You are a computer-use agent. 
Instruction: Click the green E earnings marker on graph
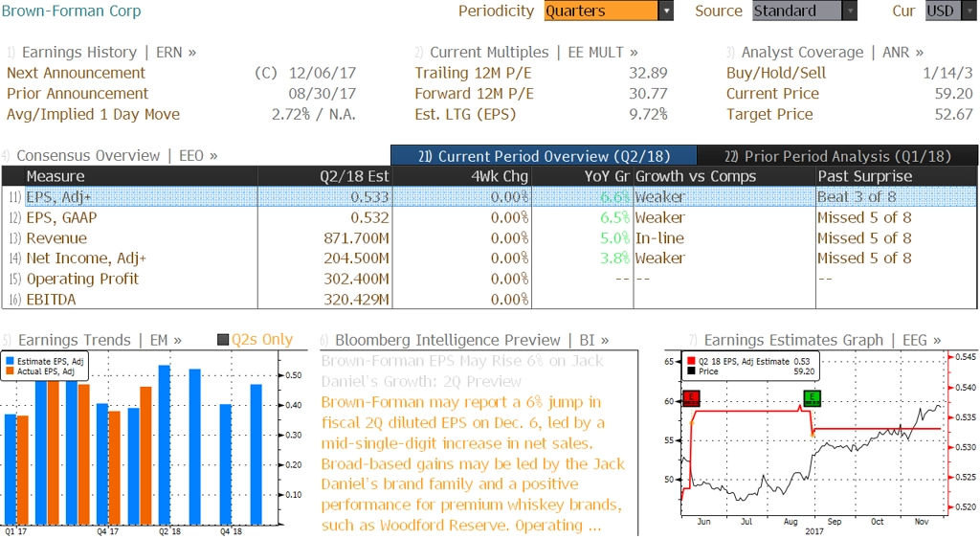tap(812, 397)
